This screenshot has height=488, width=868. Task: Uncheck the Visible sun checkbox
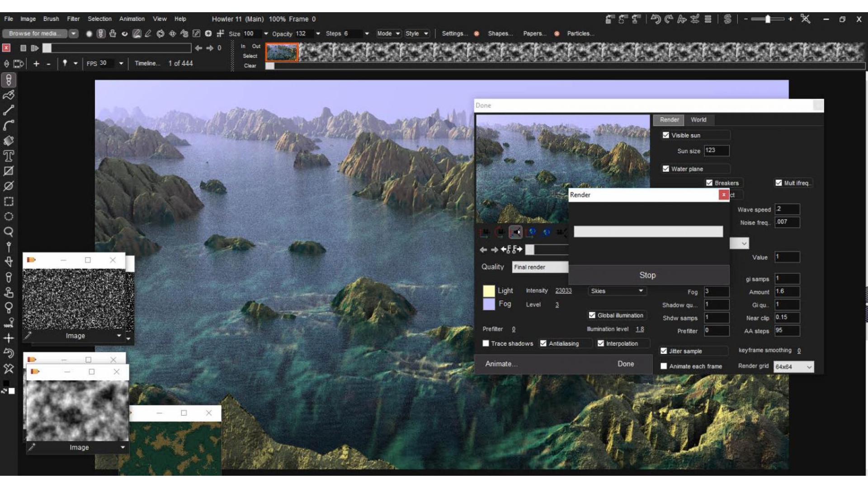[666, 135]
